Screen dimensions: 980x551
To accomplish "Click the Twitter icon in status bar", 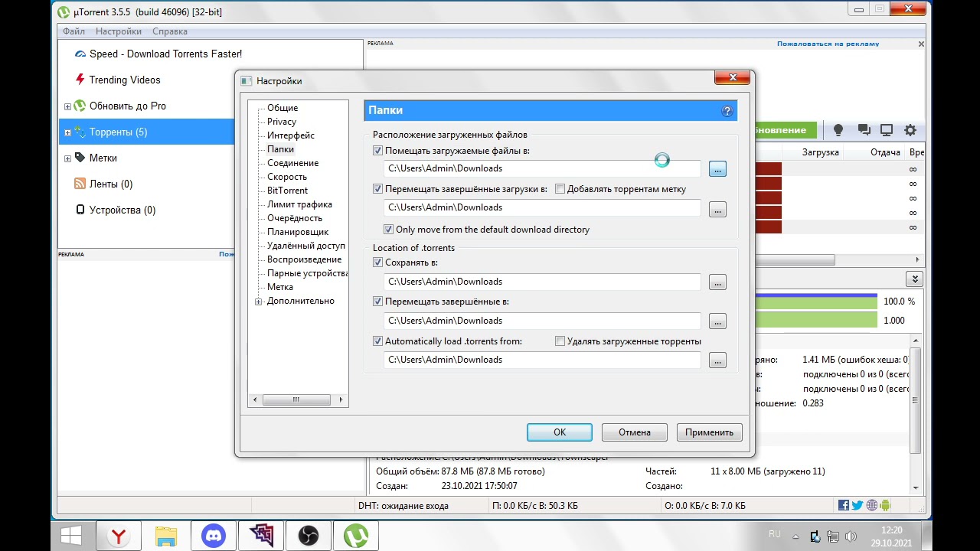I will [857, 505].
